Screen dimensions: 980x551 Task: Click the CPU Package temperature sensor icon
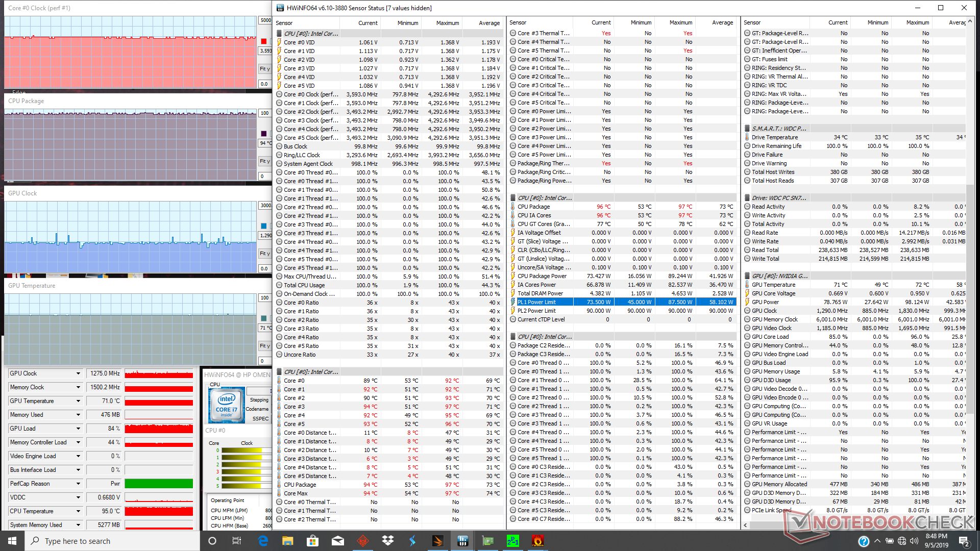coord(513,207)
